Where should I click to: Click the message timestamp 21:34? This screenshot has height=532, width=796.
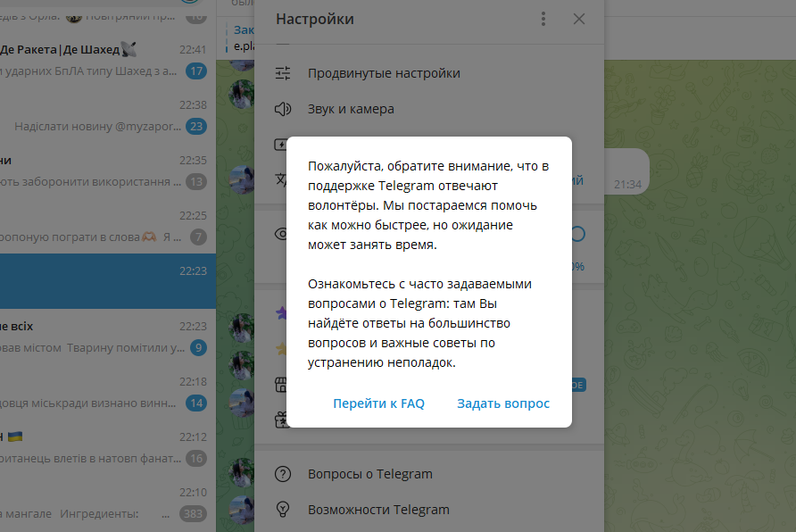627,185
